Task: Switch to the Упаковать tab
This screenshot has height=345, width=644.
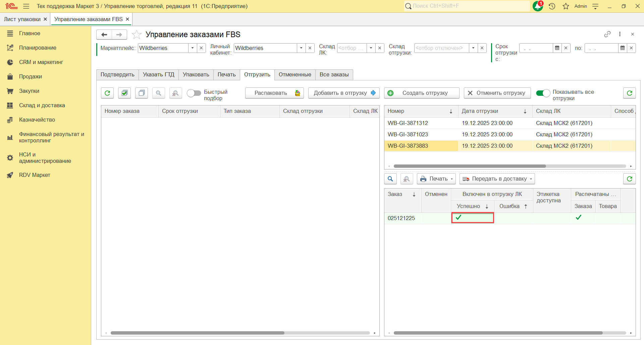Action: [x=196, y=75]
